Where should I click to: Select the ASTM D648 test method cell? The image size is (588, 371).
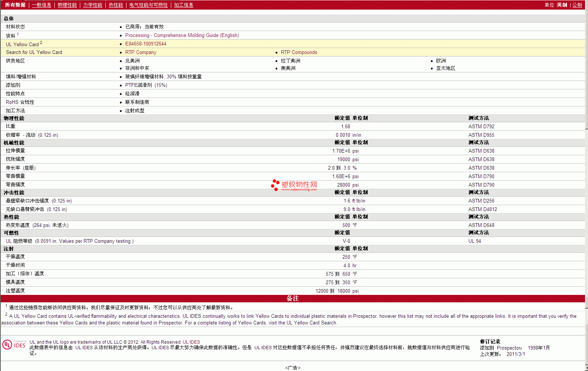coord(481,225)
